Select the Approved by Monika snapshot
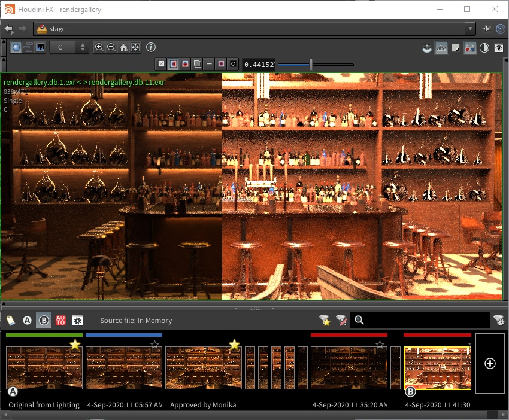 [x=203, y=367]
